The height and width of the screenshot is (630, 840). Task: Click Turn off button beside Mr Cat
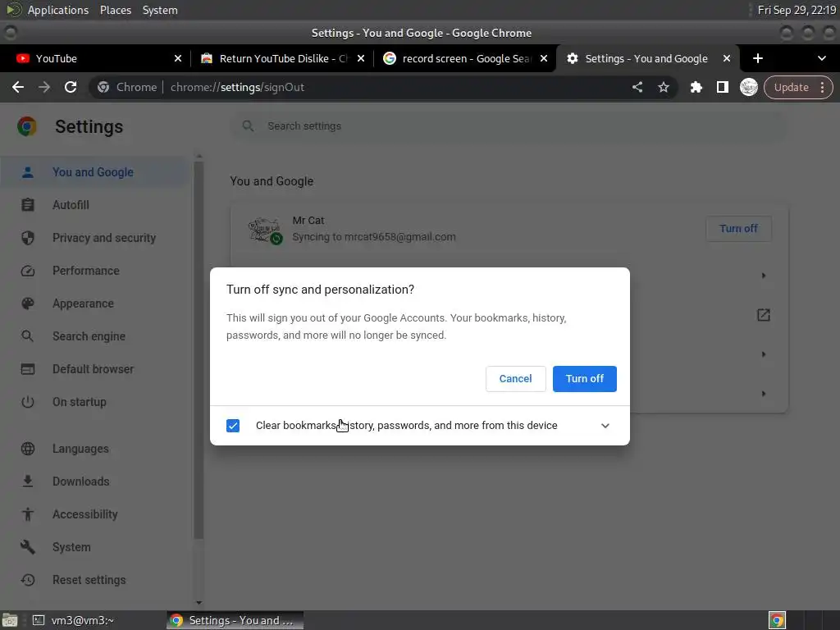click(738, 229)
